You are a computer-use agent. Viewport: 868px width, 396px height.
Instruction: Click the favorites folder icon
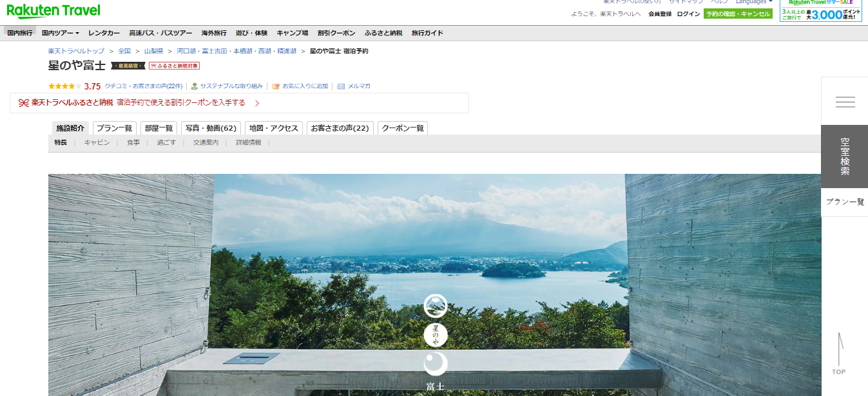pos(276,86)
